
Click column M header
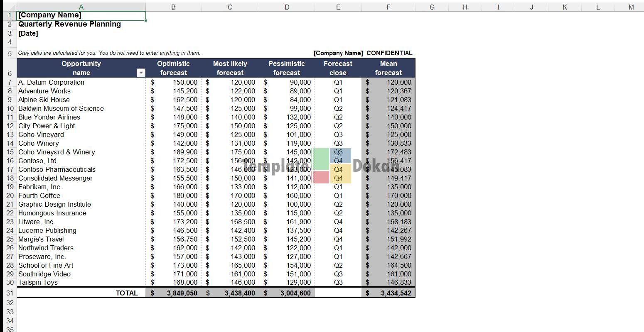click(631, 7)
